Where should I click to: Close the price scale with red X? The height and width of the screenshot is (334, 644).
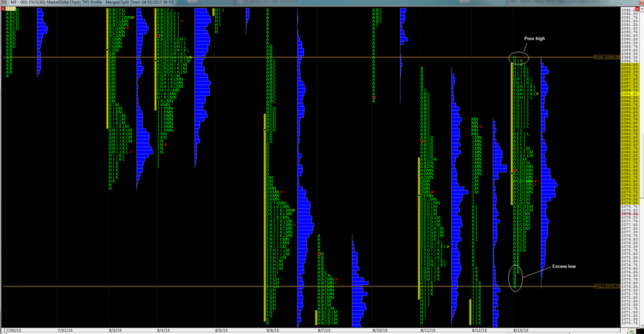(x=637, y=9)
